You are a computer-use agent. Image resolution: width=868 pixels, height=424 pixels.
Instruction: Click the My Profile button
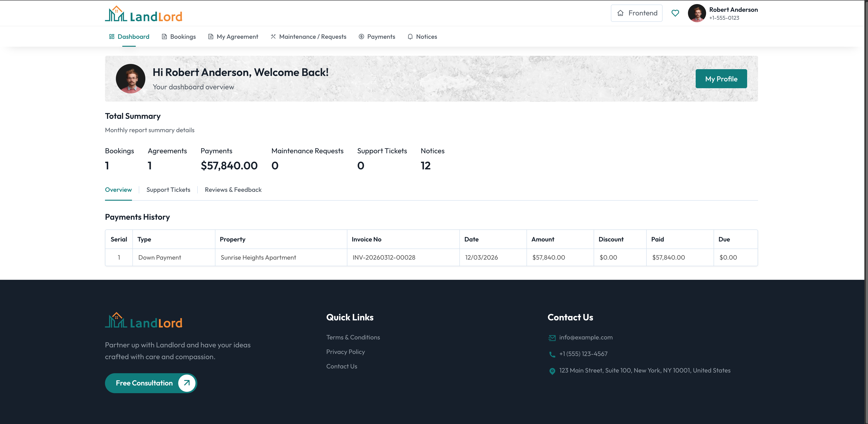[721, 78]
